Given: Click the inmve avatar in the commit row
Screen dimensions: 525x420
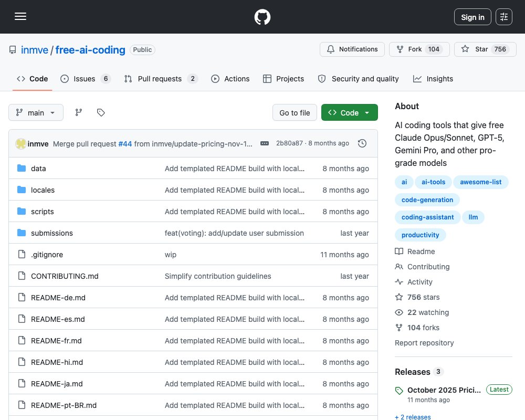Looking at the screenshot, I should (21, 144).
